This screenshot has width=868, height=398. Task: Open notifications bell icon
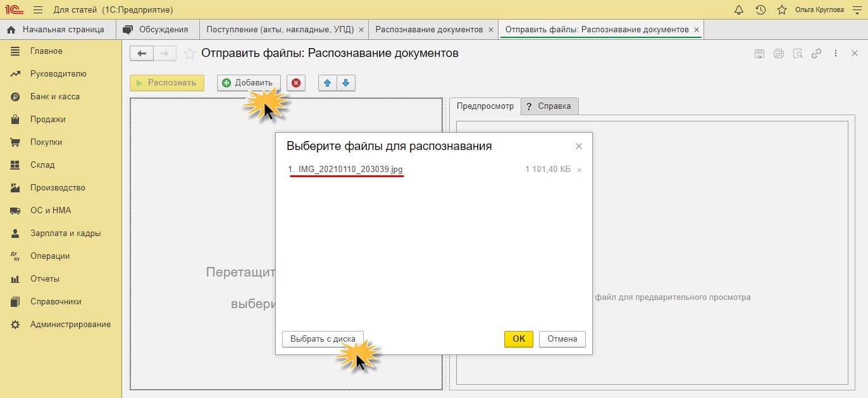tap(739, 10)
